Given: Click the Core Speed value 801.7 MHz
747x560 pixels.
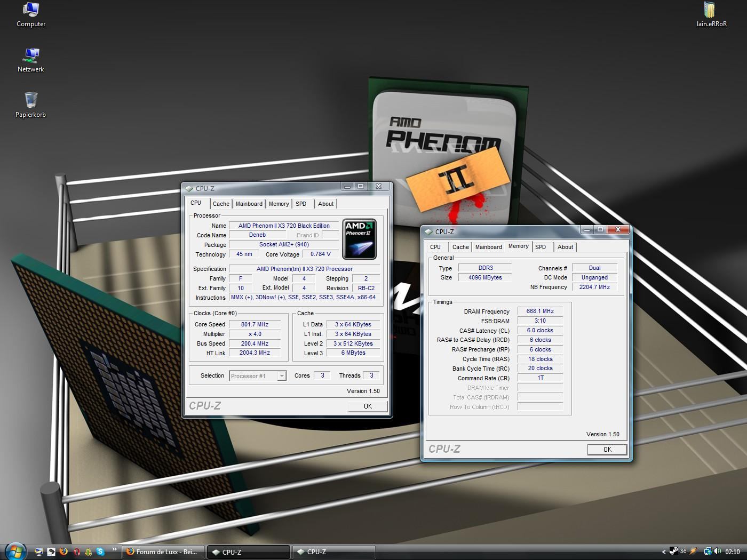Looking at the screenshot, I should (255, 324).
